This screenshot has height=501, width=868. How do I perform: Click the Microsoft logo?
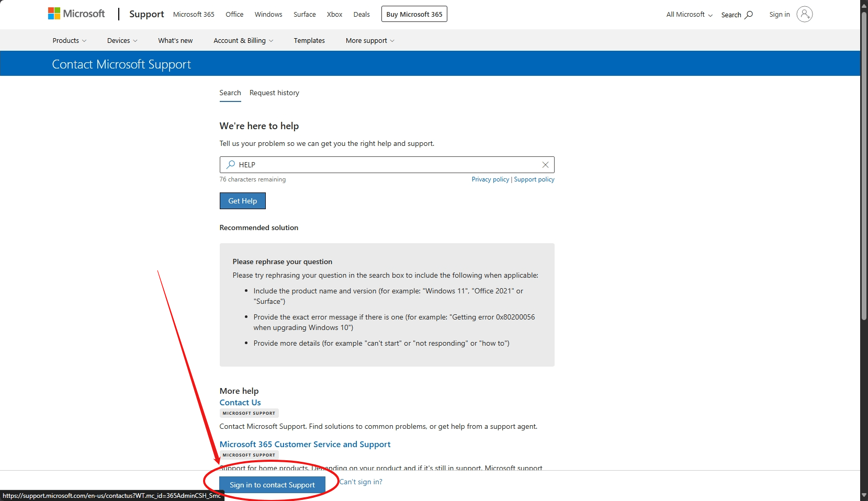pyautogui.click(x=76, y=14)
